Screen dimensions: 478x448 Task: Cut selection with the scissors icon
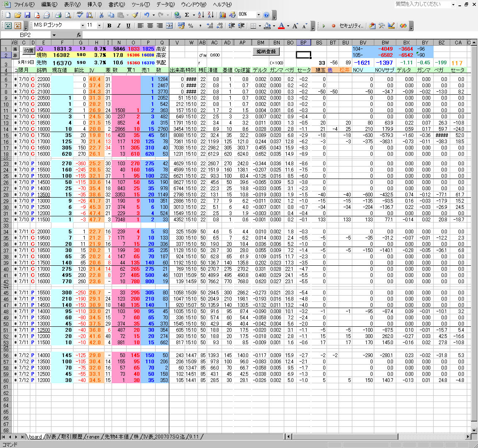pos(102,15)
